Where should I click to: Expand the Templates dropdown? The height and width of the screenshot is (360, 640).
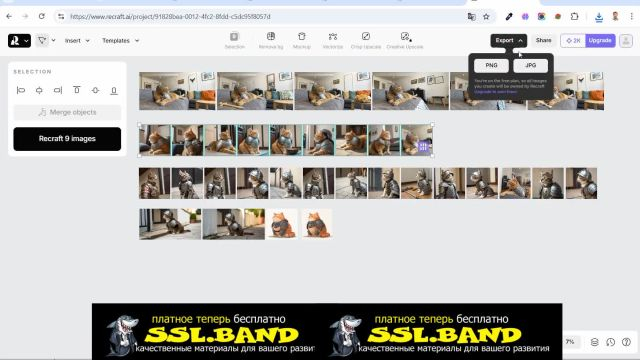click(120, 40)
